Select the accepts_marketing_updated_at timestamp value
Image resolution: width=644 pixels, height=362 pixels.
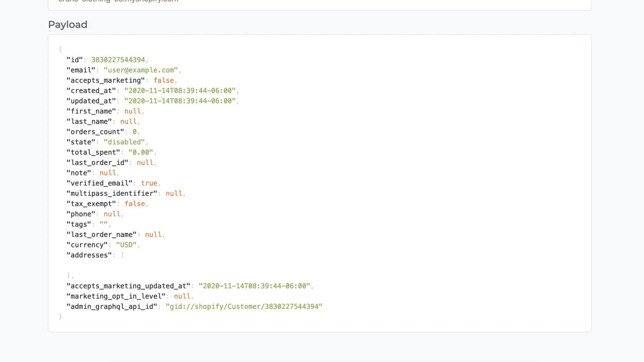(x=254, y=286)
